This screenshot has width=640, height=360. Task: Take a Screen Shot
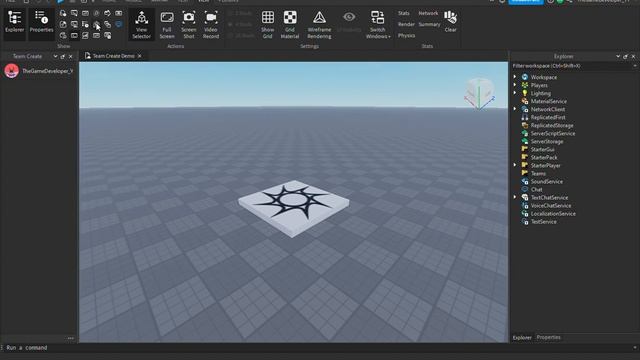pyautogui.click(x=189, y=25)
